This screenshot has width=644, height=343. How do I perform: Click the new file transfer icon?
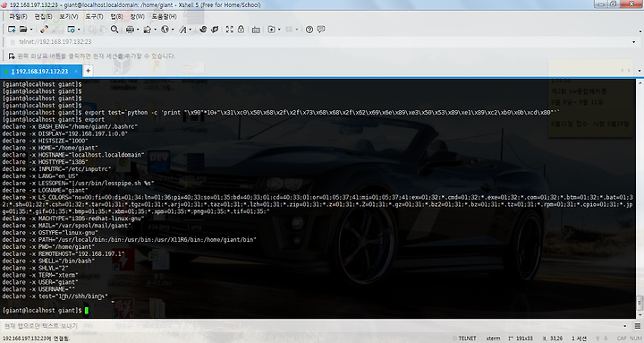(x=272, y=30)
